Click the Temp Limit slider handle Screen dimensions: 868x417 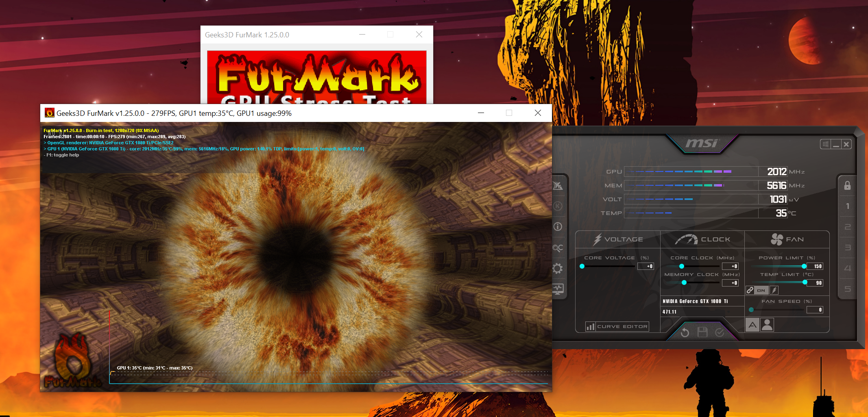tap(805, 282)
